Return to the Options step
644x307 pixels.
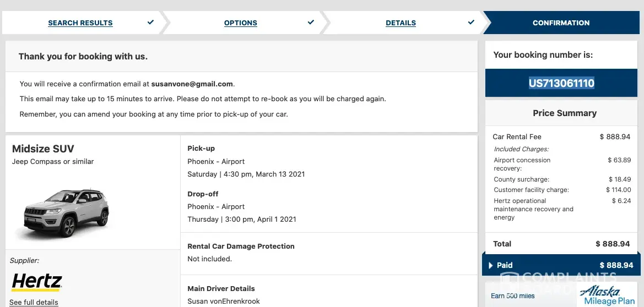pyautogui.click(x=241, y=23)
